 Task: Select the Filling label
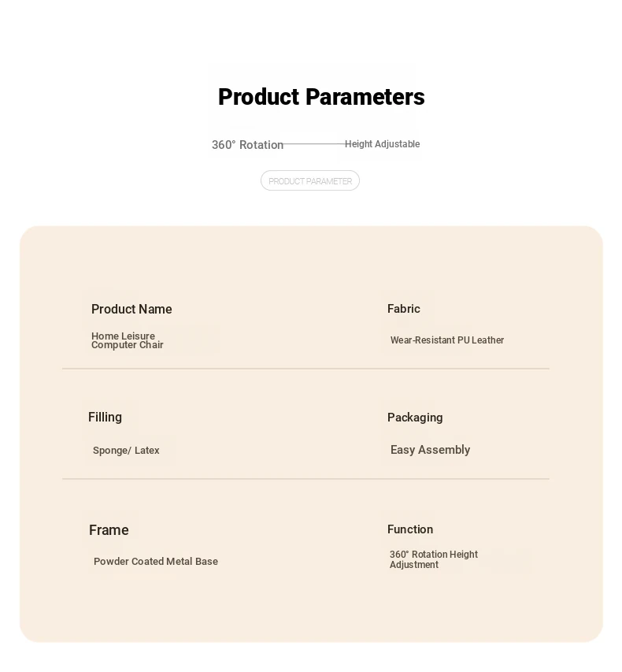point(105,417)
